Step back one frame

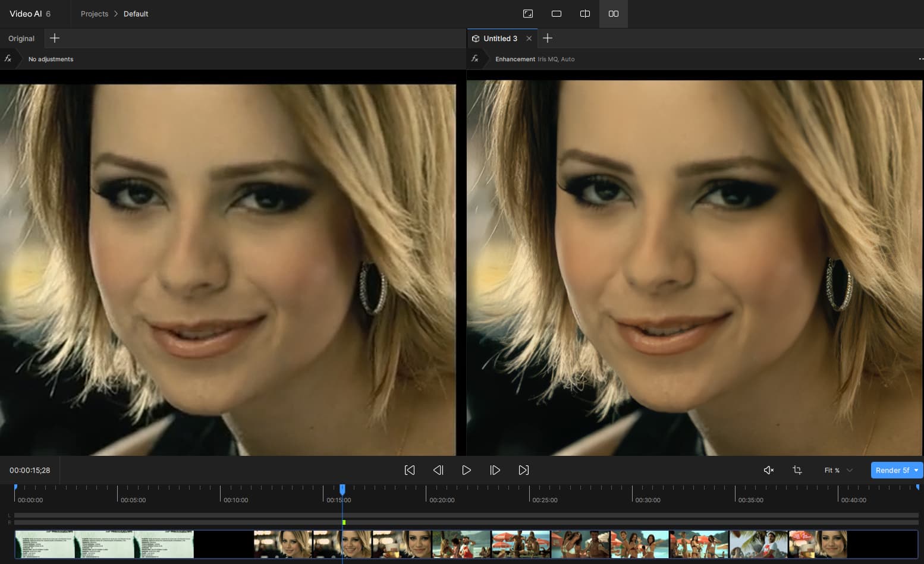click(x=438, y=470)
